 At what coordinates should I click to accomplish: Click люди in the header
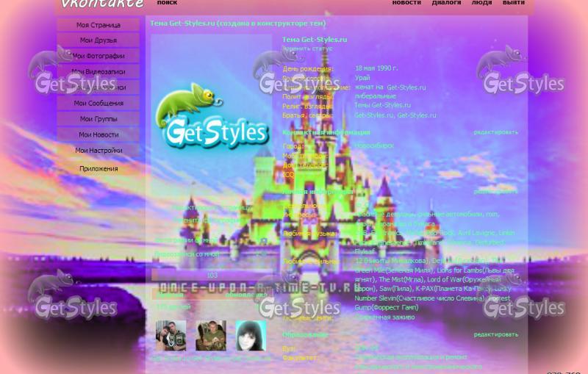tap(481, 3)
